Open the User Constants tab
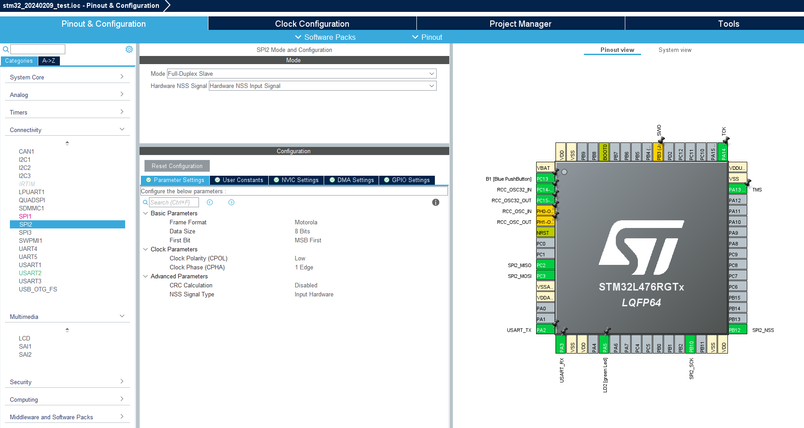Screen dimensions: 804x428 pyautogui.click(x=239, y=180)
